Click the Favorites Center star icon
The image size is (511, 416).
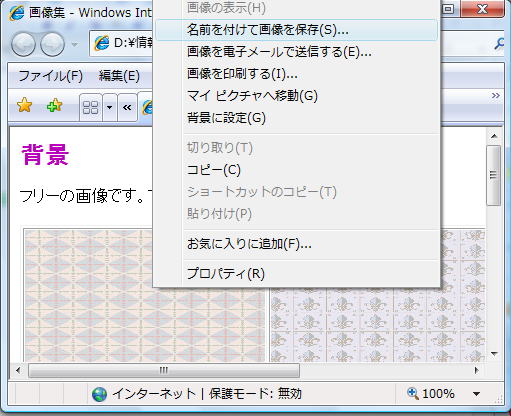tap(24, 106)
